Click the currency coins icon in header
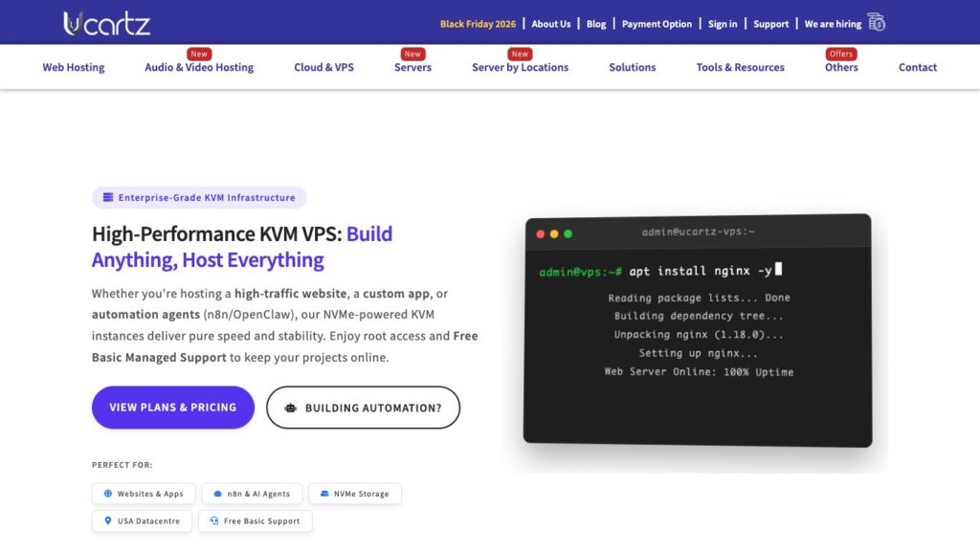 pyautogui.click(x=877, y=23)
